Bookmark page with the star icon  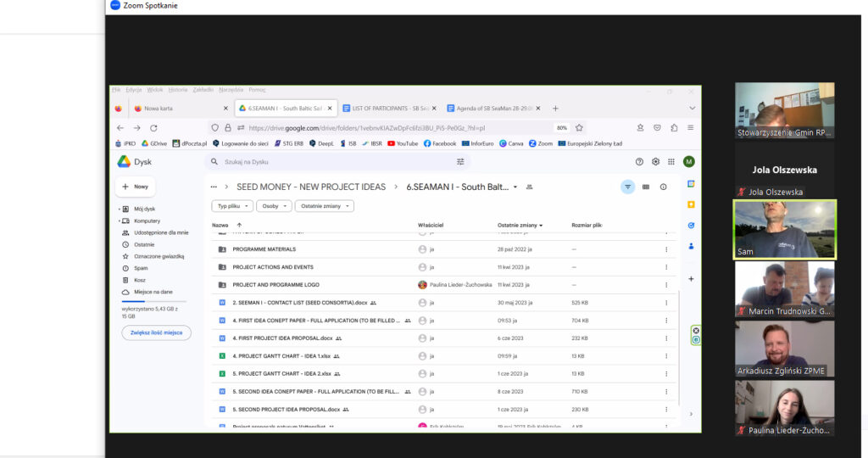click(579, 128)
